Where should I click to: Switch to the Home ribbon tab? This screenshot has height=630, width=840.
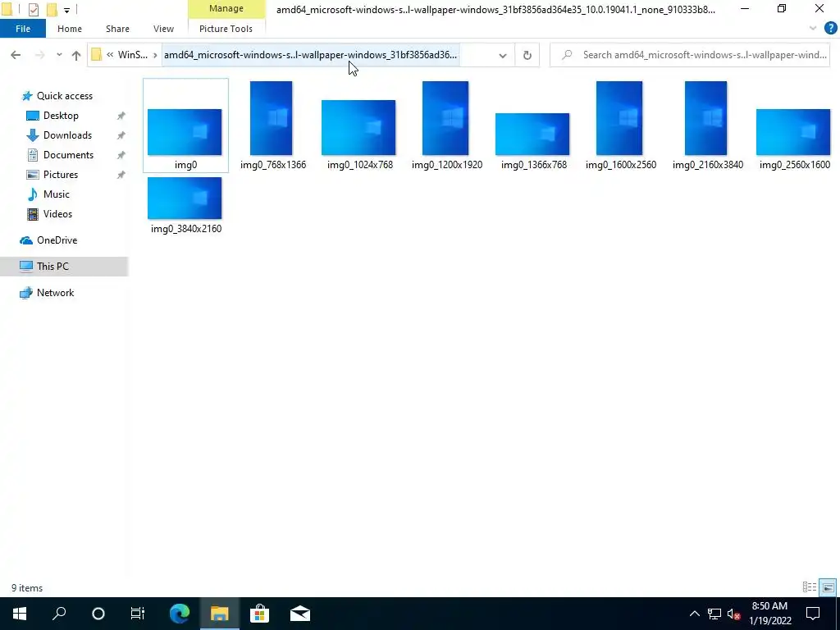(x=70, y=29)
